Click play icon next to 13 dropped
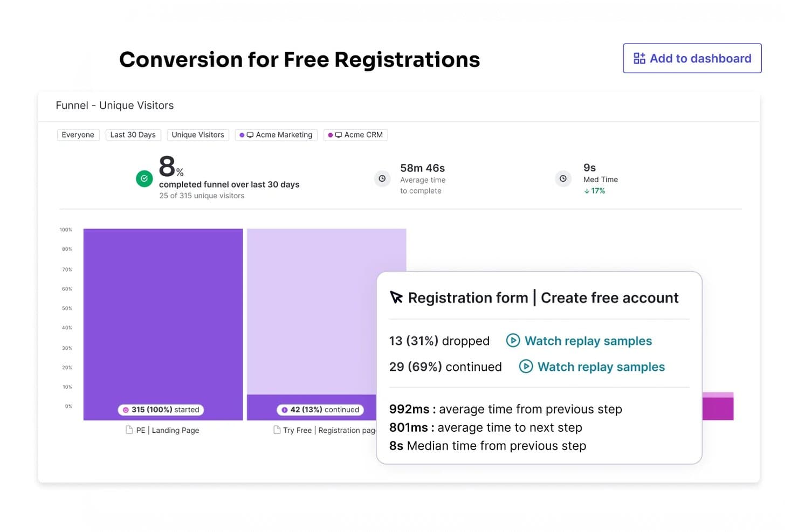798x532 pixels. pyautogui.click(x=513, y=341)
